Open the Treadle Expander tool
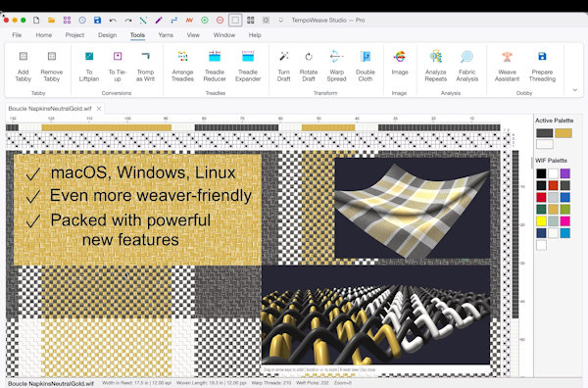 click(x=248, y=67)
